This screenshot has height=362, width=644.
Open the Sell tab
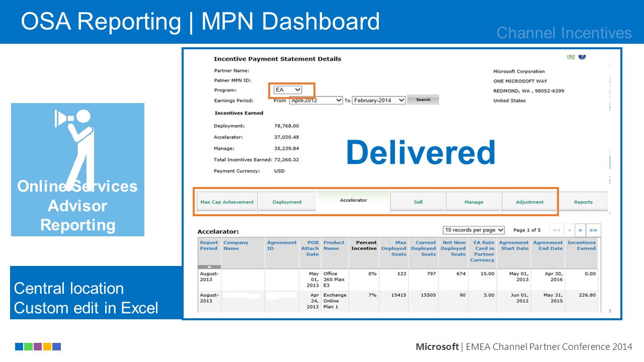point(418,202)
